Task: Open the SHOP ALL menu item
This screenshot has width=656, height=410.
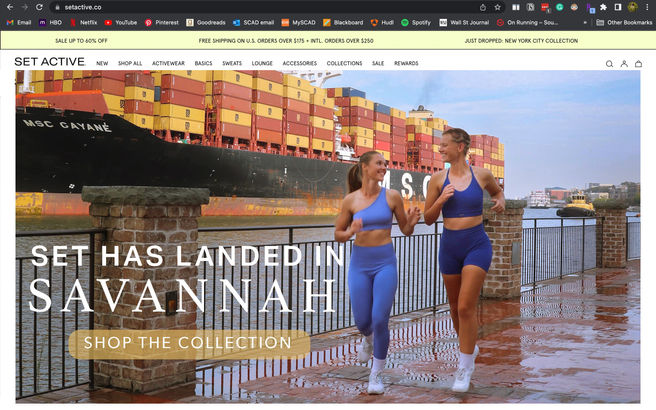Action: pyautogui.click(x=130, y=63)
